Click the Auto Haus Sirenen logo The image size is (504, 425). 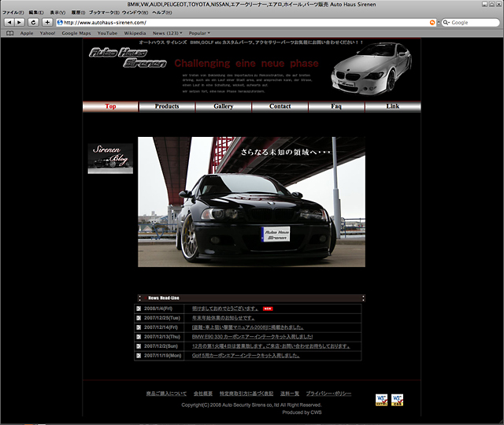(x=128, y=57)
